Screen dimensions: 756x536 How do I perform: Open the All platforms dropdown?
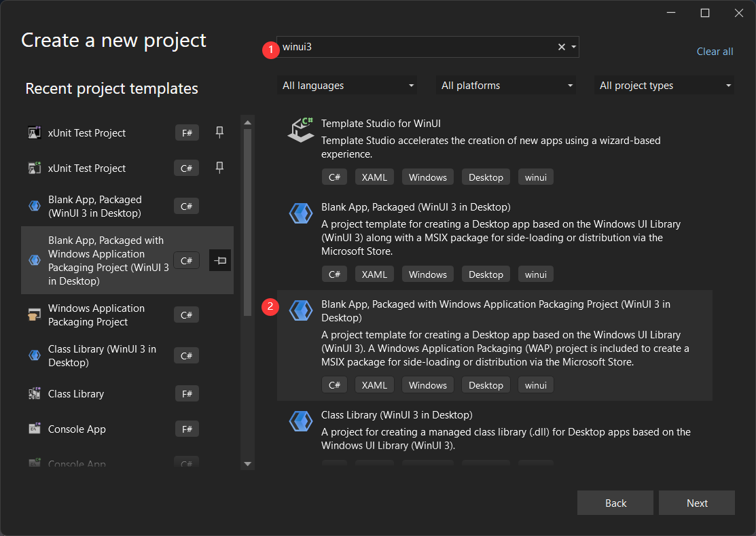(506, 85)
